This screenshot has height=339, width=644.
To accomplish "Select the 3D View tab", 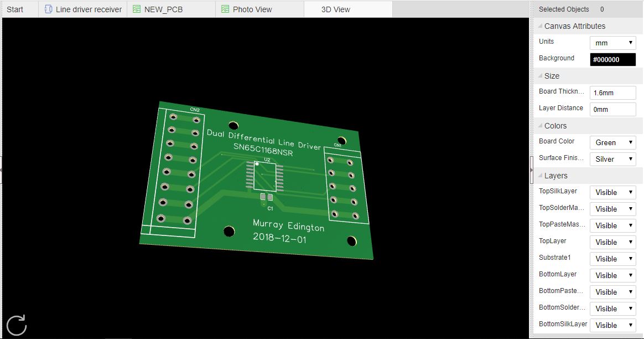I will pos(349,9).
